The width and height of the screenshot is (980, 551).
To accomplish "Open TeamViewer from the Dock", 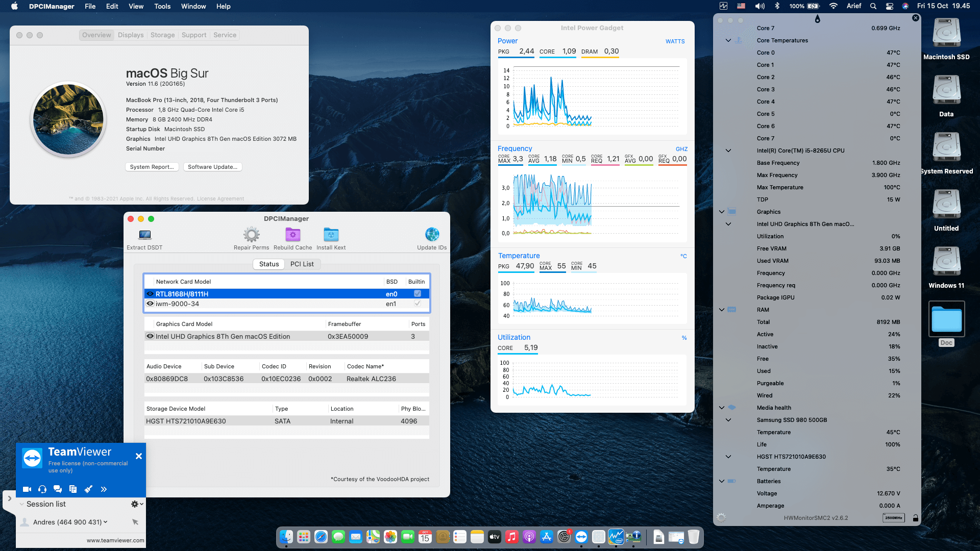I will coord(581,537).
